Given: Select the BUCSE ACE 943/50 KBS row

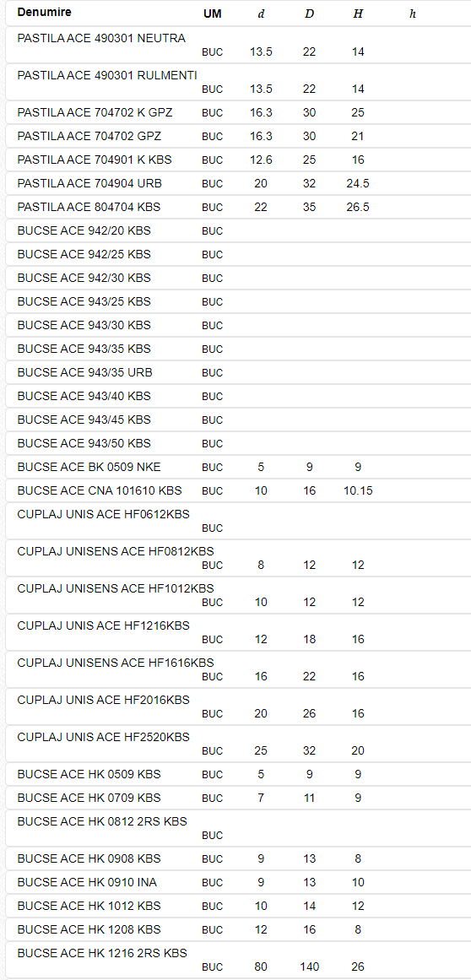Looking at the screenshot, I should tap(239, 443).
